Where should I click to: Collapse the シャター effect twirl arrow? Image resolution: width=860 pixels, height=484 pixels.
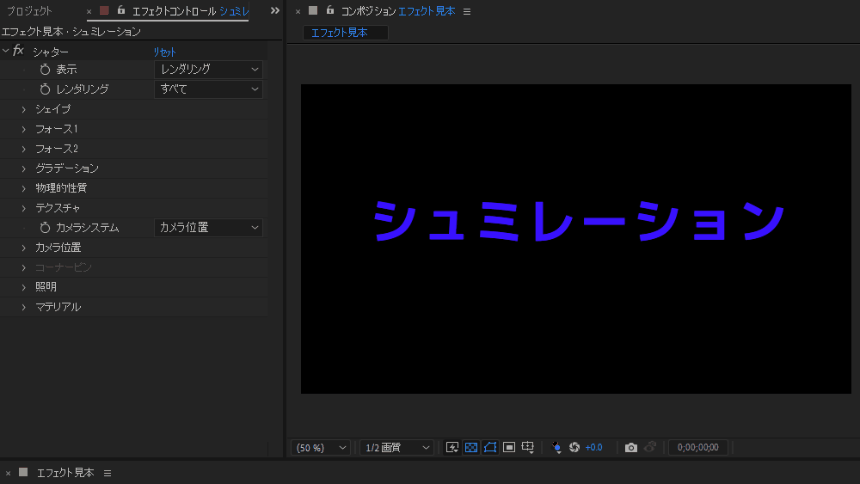click(x=5, y=51)
